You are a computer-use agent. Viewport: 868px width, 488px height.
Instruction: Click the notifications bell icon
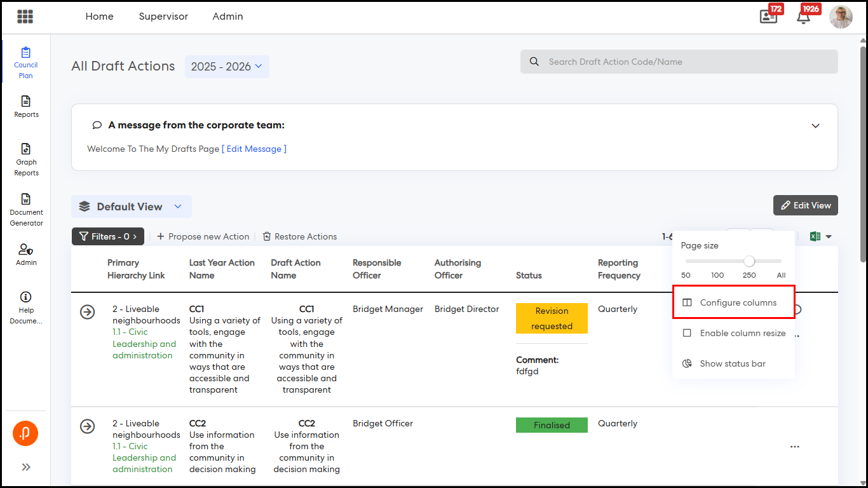tap(803, 17)
